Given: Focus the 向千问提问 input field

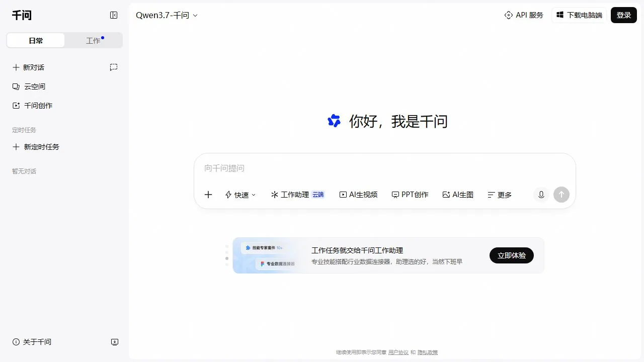Looking at the screenshot, I should coord(384,168).
